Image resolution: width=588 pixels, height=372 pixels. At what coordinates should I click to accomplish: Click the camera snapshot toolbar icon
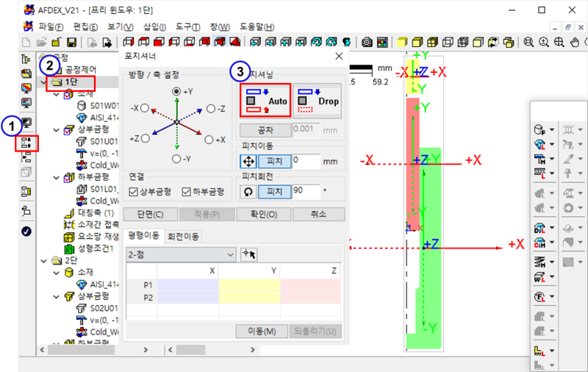[365, 43]
